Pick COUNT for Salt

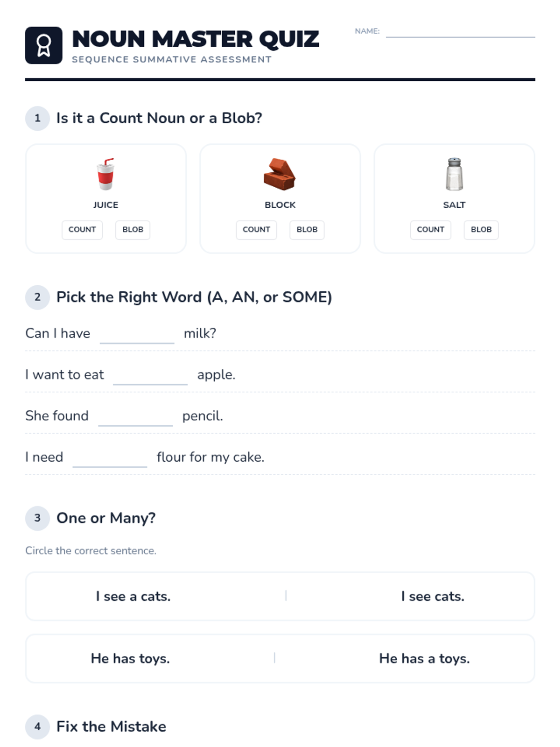tap(430, 230)
